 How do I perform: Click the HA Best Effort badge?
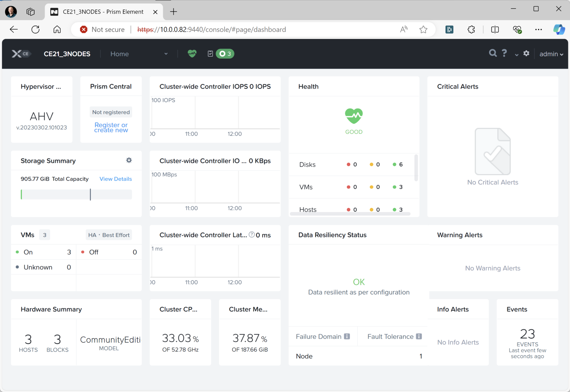(x=109, y=235)
